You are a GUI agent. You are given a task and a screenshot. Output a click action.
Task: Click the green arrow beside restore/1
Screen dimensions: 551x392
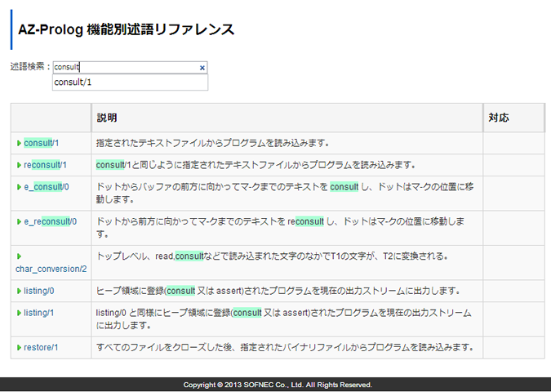pyautogui.click(x=19, y=348)
